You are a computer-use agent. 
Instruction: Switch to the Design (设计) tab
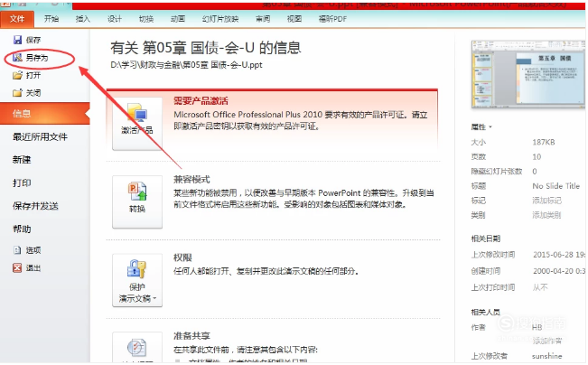pyautogui.click(x=115, y=19)
